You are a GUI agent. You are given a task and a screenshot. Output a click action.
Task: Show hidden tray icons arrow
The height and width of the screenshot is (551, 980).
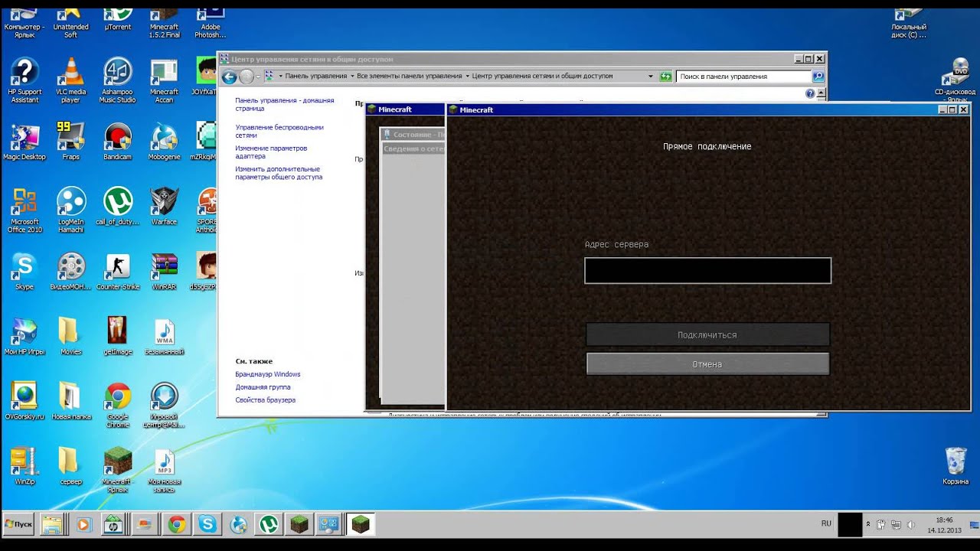coord(868,524)
